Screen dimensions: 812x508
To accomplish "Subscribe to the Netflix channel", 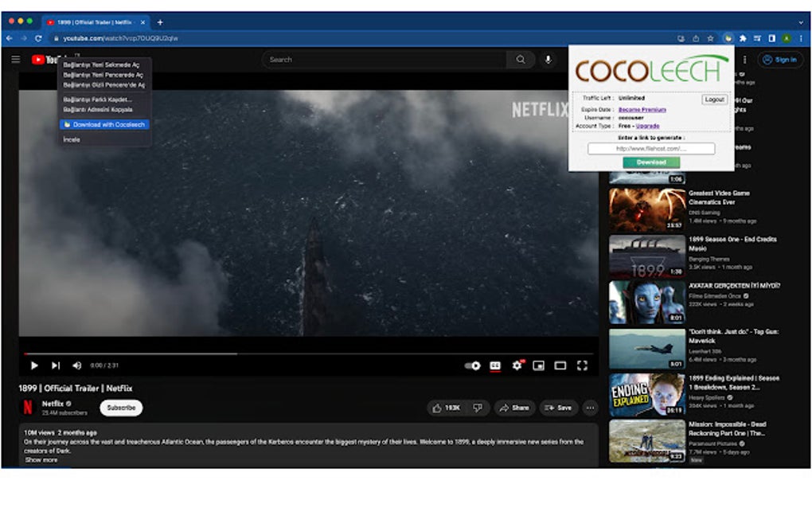I will [x=121, y=408].
